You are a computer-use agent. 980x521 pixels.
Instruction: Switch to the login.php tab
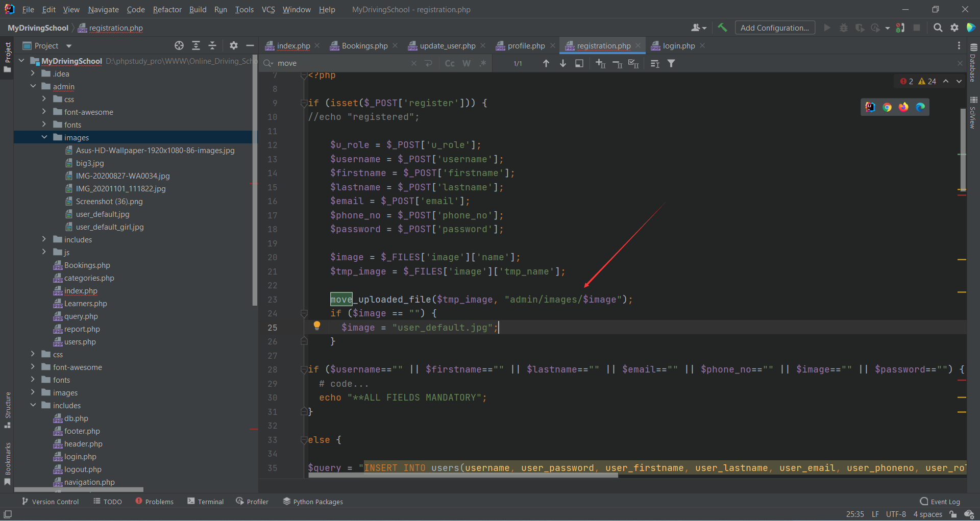(x=678, y=46)
